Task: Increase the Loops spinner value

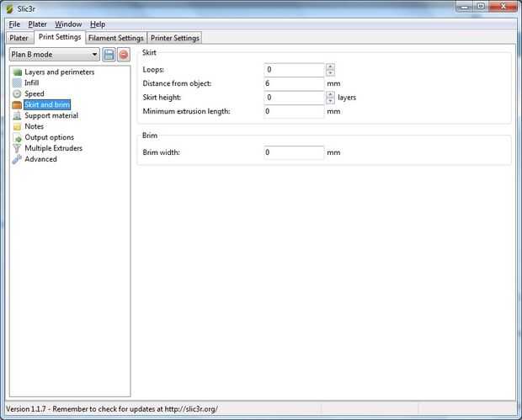Action: click(330, 66)
